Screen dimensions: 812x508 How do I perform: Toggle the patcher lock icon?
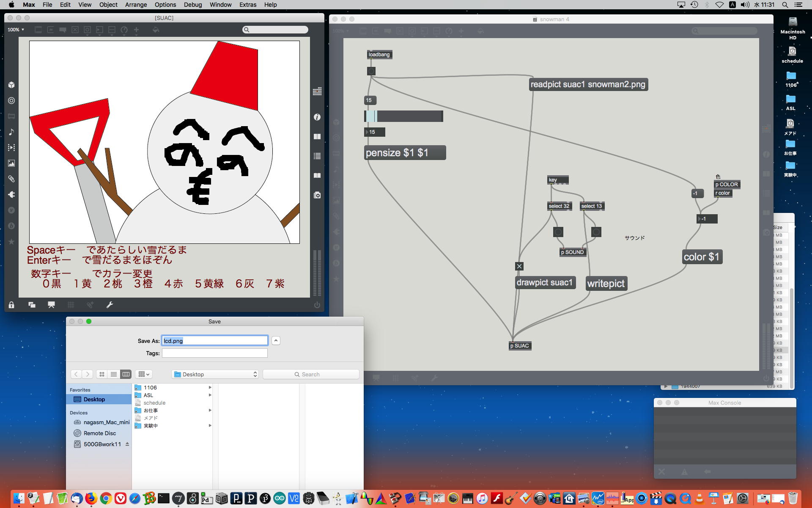click(11, 305)
